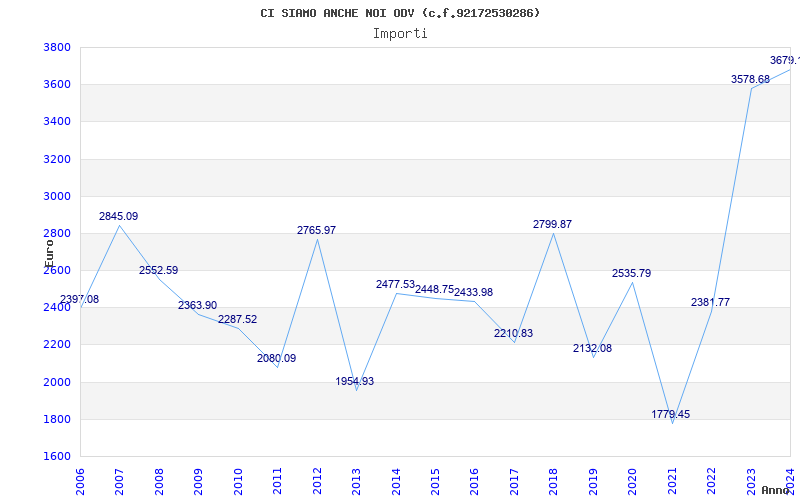
Task: Click the data label 2535.79
Action: (632, 273)
